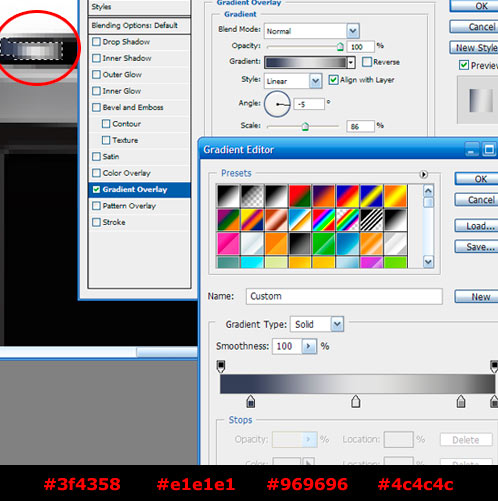Enable the Satin style
This screenshot has width=498, height=501.
pos(96,156)
